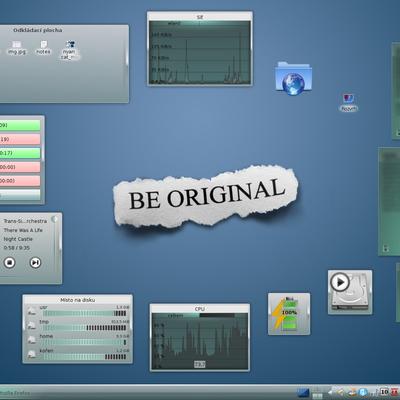Open the blue globe network folder icon
This screenshot has height=400, width=400.
pos(293,78)
